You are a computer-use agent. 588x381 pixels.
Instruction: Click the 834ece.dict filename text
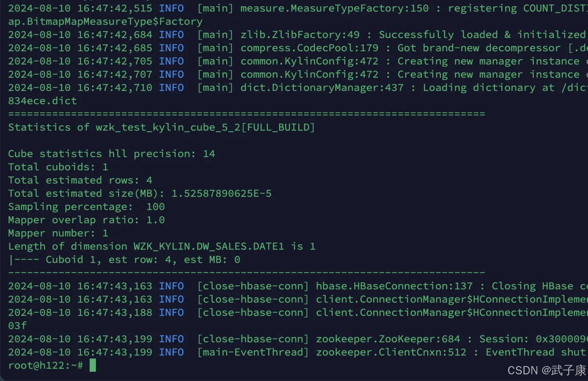pos(42,101)
